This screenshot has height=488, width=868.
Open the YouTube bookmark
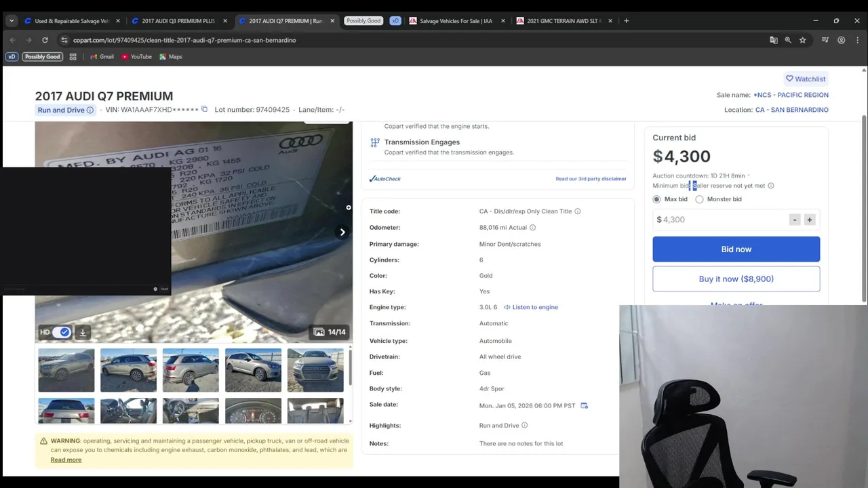point(136,57)
